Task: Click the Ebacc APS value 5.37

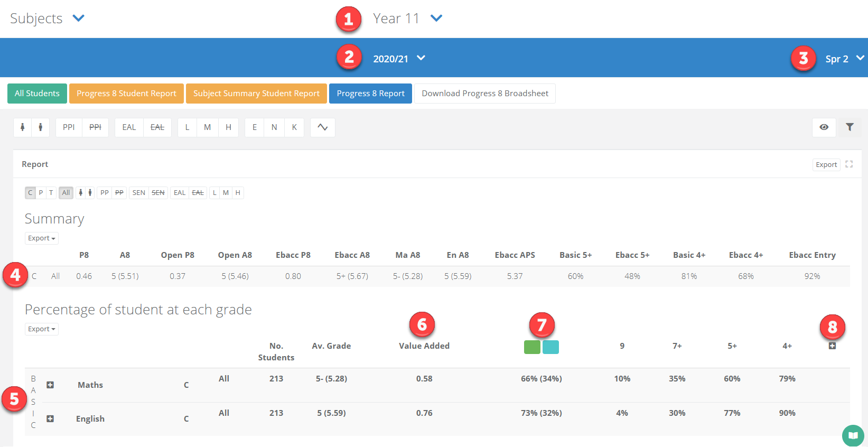Action: pos(515,276)
